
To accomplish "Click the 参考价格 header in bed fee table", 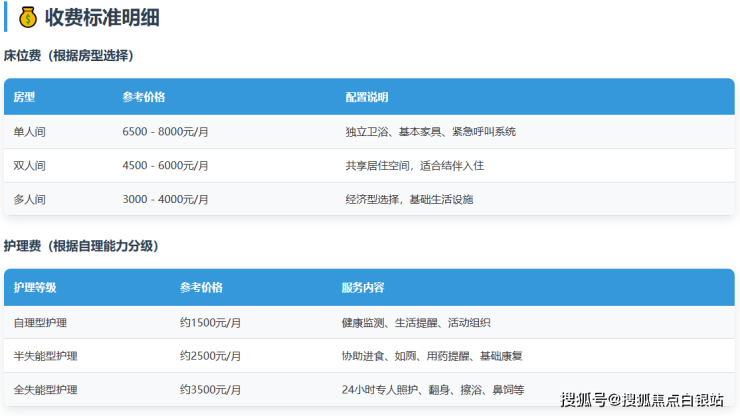I will [x=143, y=97].
